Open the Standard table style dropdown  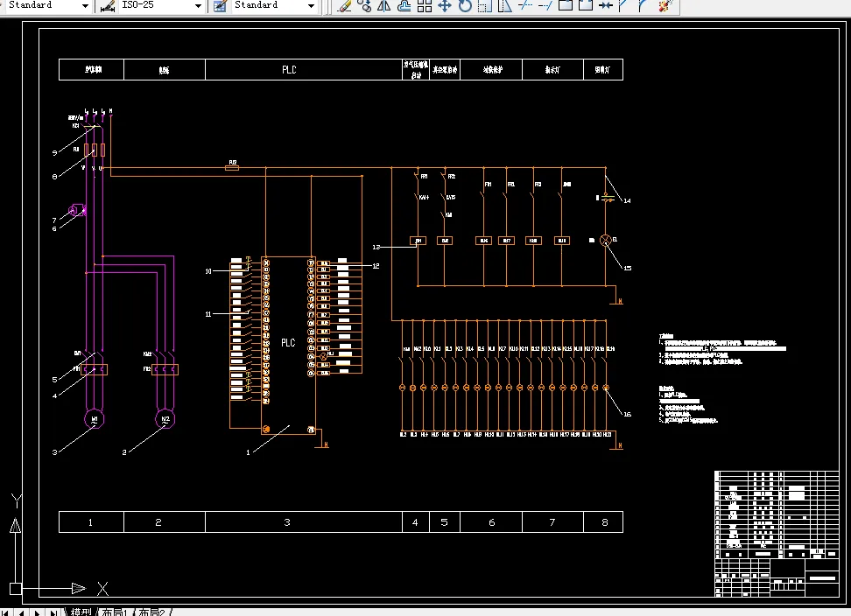click(311, 6)
